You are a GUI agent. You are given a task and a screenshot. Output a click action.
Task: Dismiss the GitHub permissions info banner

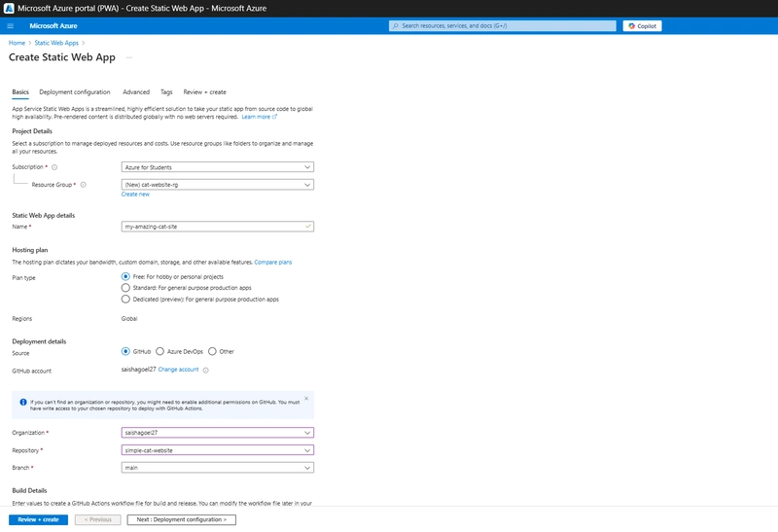[306, 399]
